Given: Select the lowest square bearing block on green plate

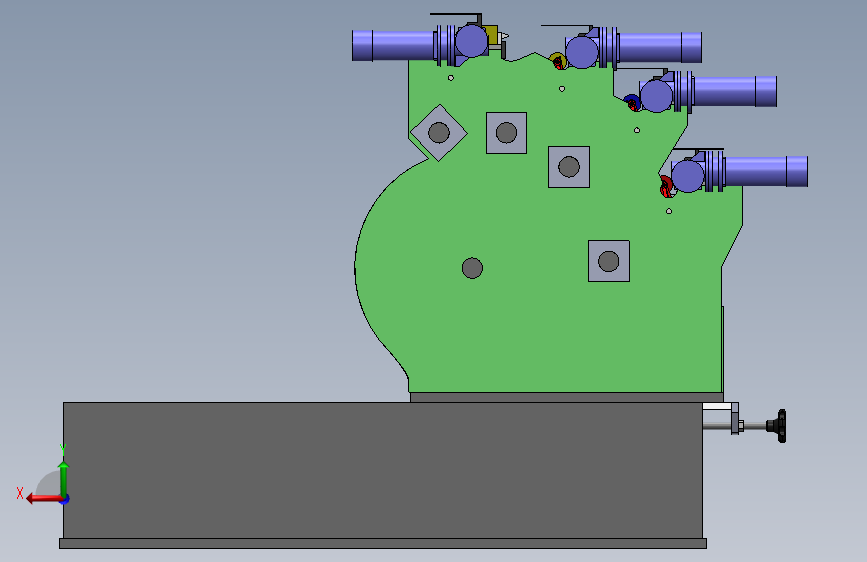Looking at the screenshot, I should (609, 261).
